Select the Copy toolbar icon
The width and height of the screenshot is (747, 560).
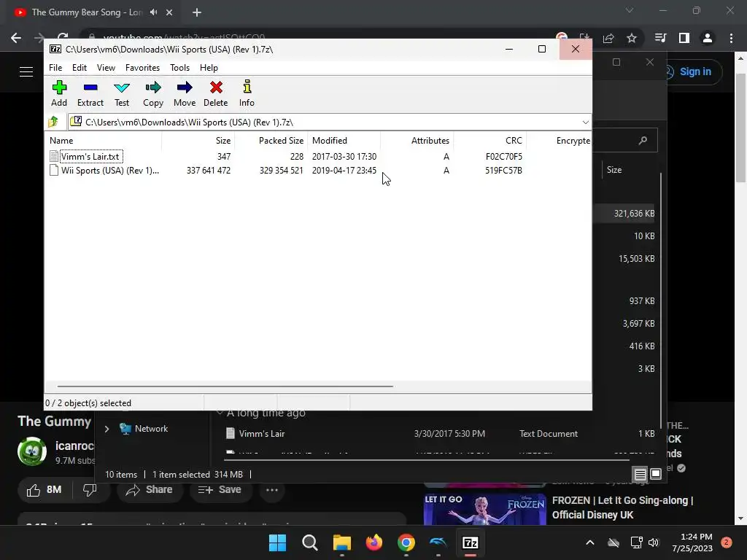pyautogui.click(x=153, y=93)
